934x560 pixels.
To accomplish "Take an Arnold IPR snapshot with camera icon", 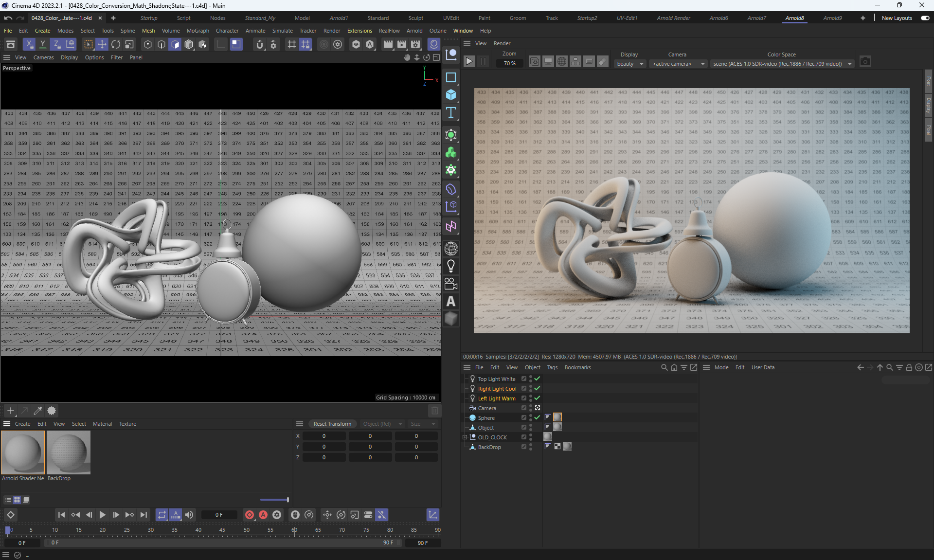I will coord(865,61).
